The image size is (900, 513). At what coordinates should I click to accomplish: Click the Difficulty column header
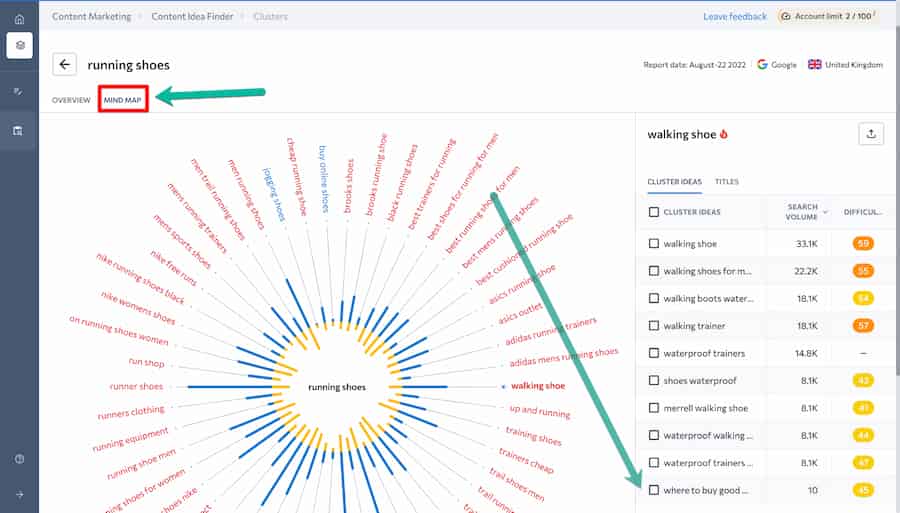[863, 212]
